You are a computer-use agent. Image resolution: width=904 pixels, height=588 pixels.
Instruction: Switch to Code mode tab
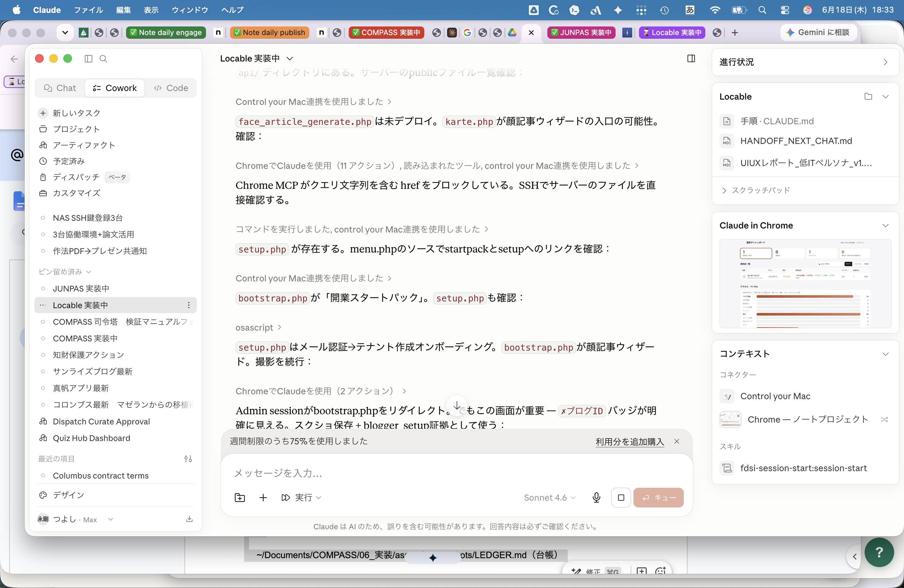pyautogui.click(x=171, y=88)
